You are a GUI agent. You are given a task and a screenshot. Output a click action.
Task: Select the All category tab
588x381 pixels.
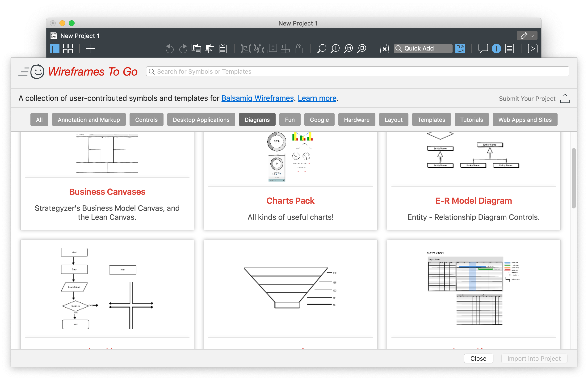tap(39, 120)
